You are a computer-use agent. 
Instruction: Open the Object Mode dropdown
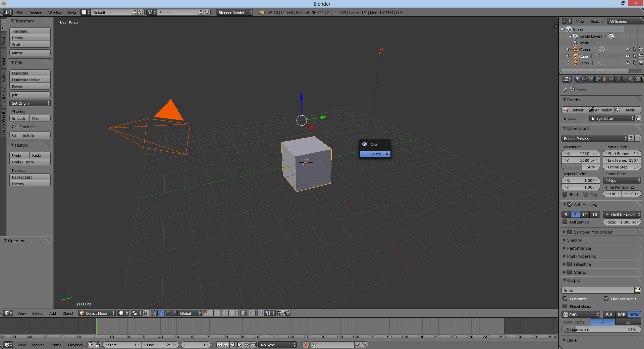click(97, 313)
